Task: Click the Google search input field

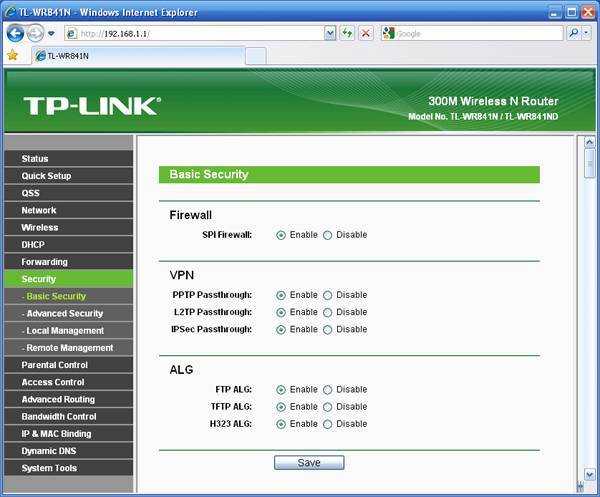Action: 478,34
